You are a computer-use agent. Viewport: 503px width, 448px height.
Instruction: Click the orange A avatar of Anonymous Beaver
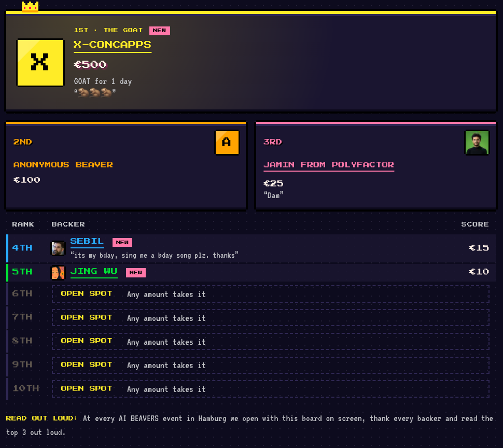[227, 142]
